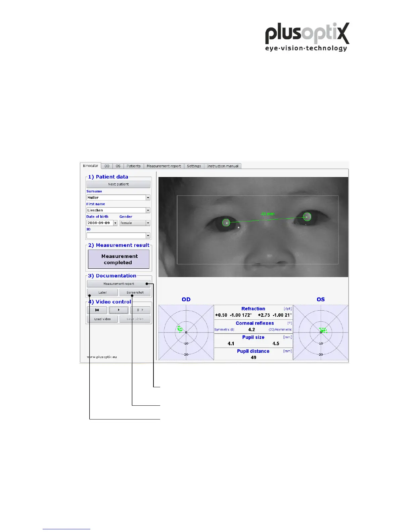Image resolution: width=411 pixels, height=532 pixels.
Task: Click the Next patient button
Action: point(118,184)
